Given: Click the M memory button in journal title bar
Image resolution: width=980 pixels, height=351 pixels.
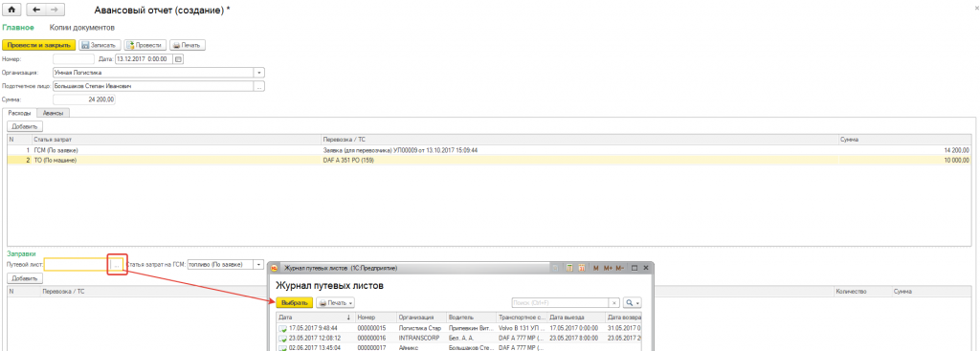Looking at the screenshot, I should tap(595, 268).
